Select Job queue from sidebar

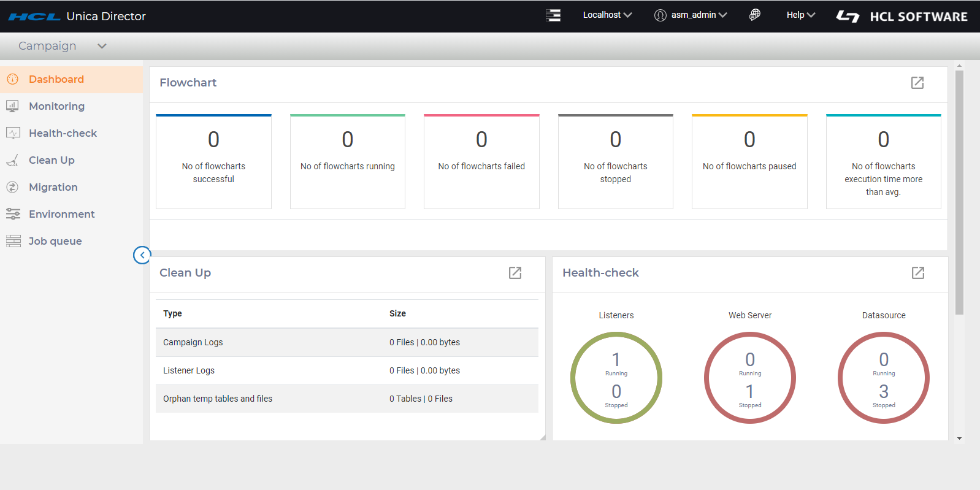coord(55,241)
